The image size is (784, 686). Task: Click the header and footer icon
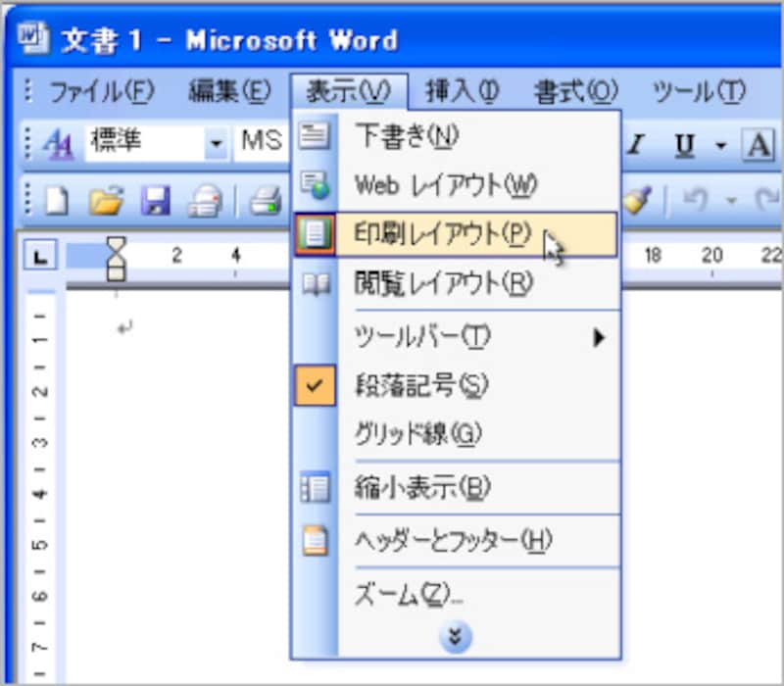point(316,541)
